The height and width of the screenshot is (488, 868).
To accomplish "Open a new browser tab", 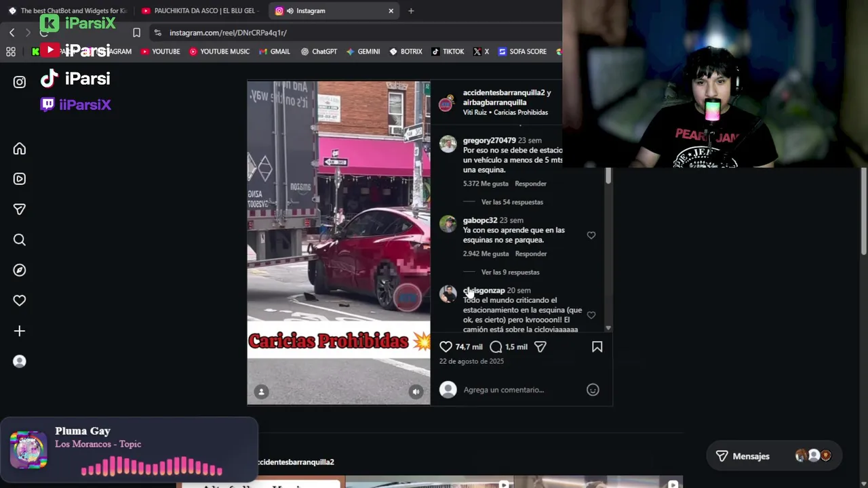I will tap(411, 11).
